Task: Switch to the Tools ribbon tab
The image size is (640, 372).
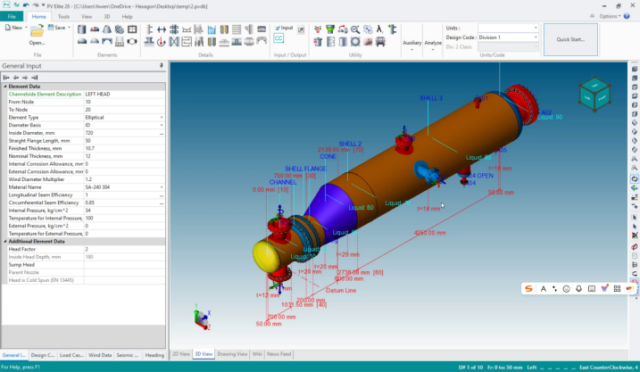Action: coord(64,17)
